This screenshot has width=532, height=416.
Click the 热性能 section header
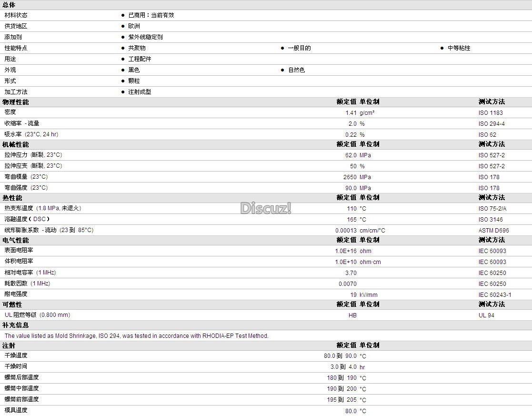point(12,198)
